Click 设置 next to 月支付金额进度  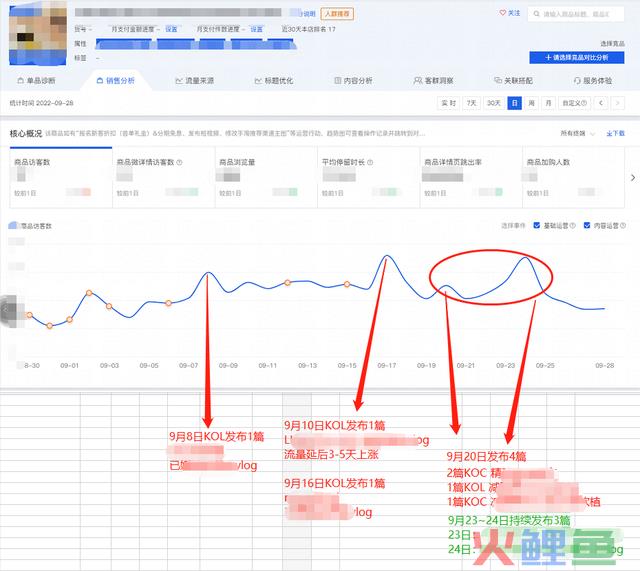point(171,29)
